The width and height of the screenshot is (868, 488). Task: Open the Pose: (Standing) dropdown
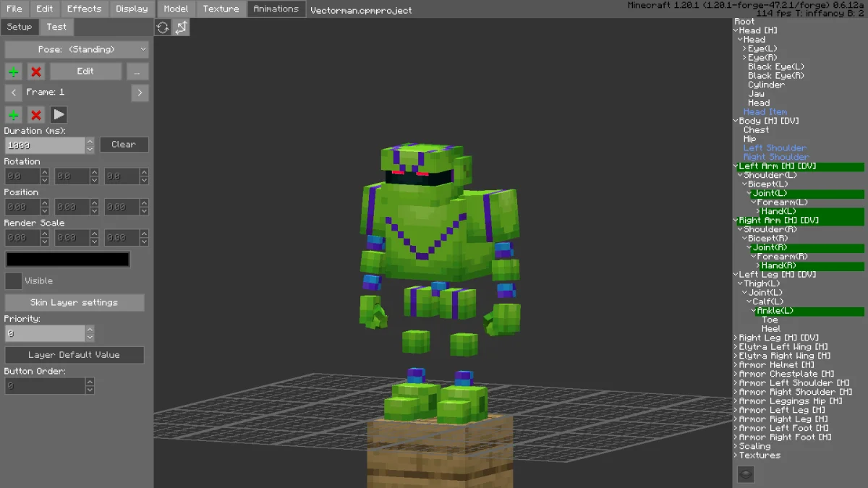click(77, 49)
